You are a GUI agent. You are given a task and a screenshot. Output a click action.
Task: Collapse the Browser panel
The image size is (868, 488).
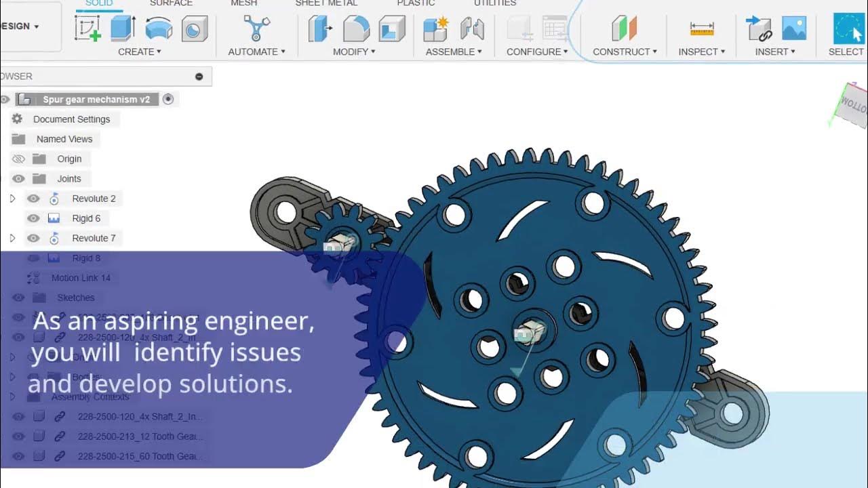pyautogui.click(x=199, y=77)
